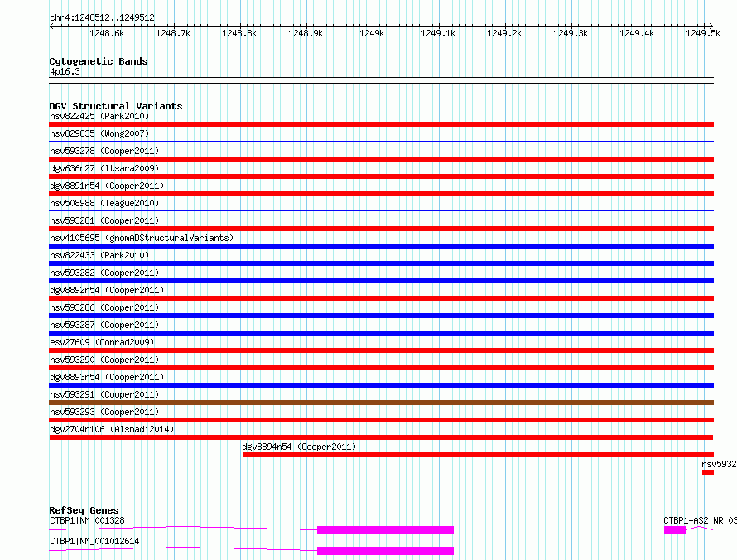Open the dgv8891n54 (Cooper2011) variant
Image resolution: width=737 pixels, height=560 pixels.
381,194
